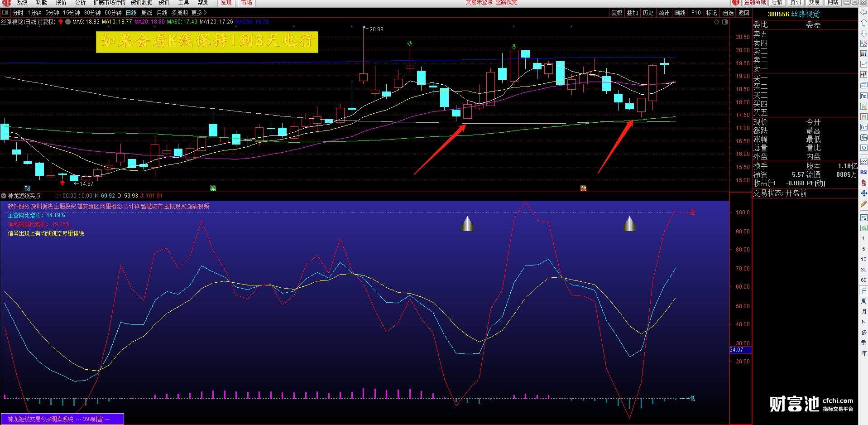Open the function f(x) formula sidebar icon
Image resolution: width=868 pixels, height=425 pixels.
pos(863,137)
